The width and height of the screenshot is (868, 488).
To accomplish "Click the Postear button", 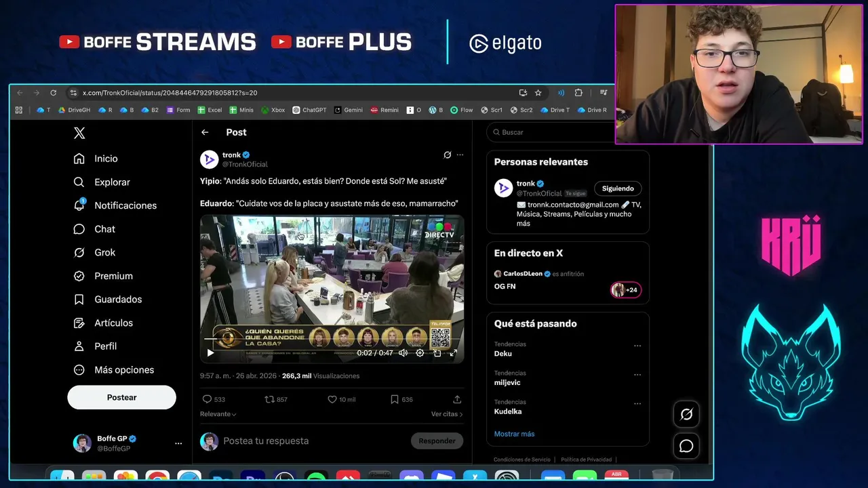I will click(x=121, y=397).
